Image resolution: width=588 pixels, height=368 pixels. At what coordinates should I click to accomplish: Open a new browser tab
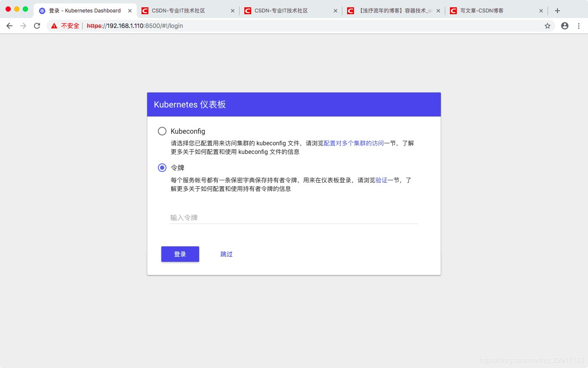coord(557,11)
